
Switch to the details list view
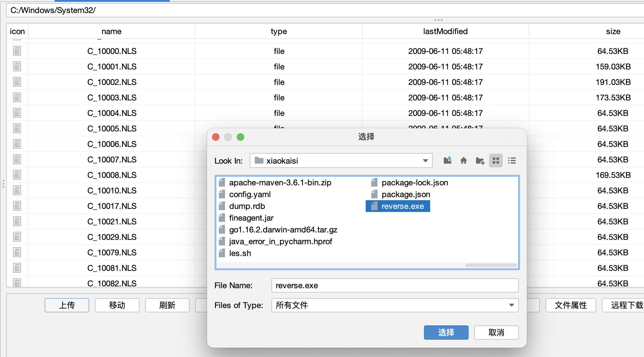click(512, 161)
